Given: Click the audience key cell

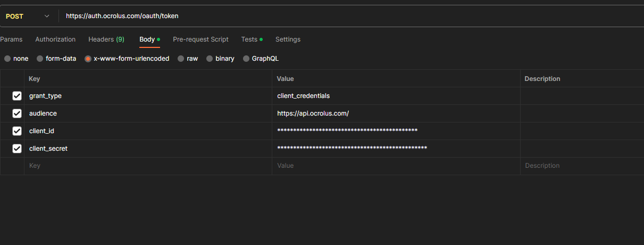Looking at the screenshot, I should point(148,113).
